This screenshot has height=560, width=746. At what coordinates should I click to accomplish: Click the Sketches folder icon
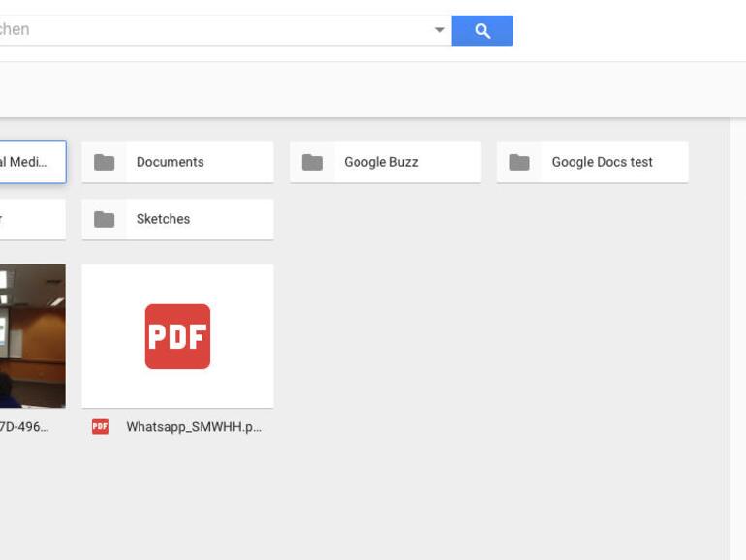pyautogui.click(x=105, y=219)
